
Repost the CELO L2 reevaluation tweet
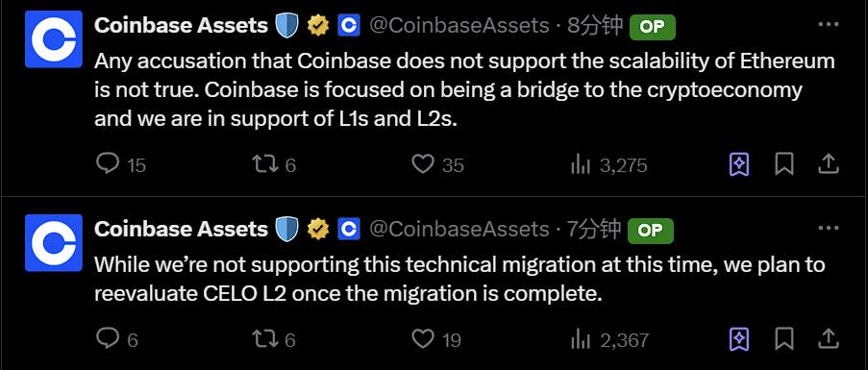pyautogui.click(x=263, y=339)
